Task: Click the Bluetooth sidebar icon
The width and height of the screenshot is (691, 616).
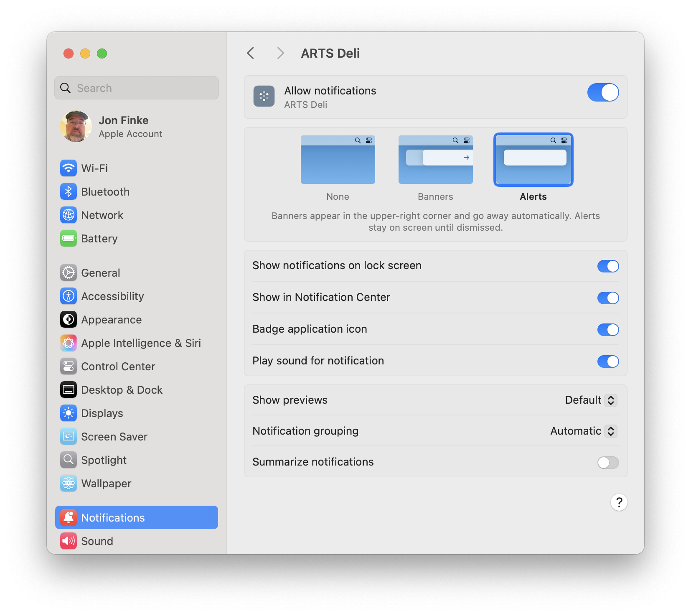Action: click(69, 192)
